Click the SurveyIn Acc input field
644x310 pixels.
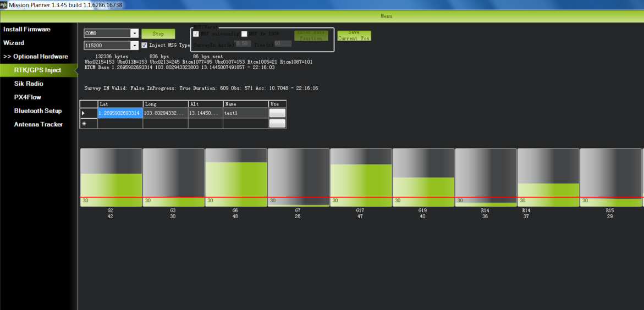point(243,44)
